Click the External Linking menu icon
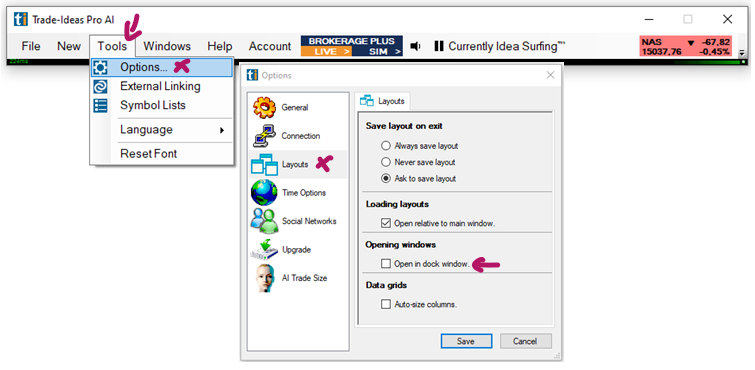Image resolution: width=755 pixels, height=370 pixels. pyautogui.click(x=100, y=87)
